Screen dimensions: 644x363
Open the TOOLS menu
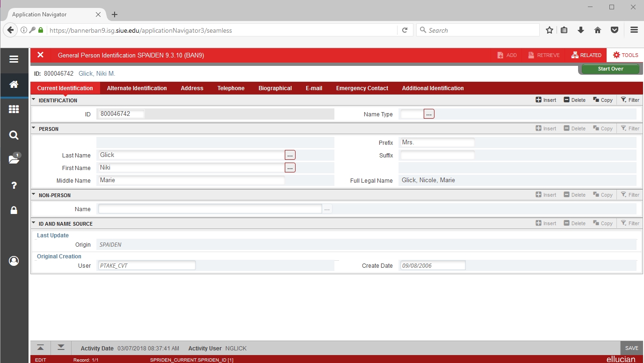pos(625,55)
